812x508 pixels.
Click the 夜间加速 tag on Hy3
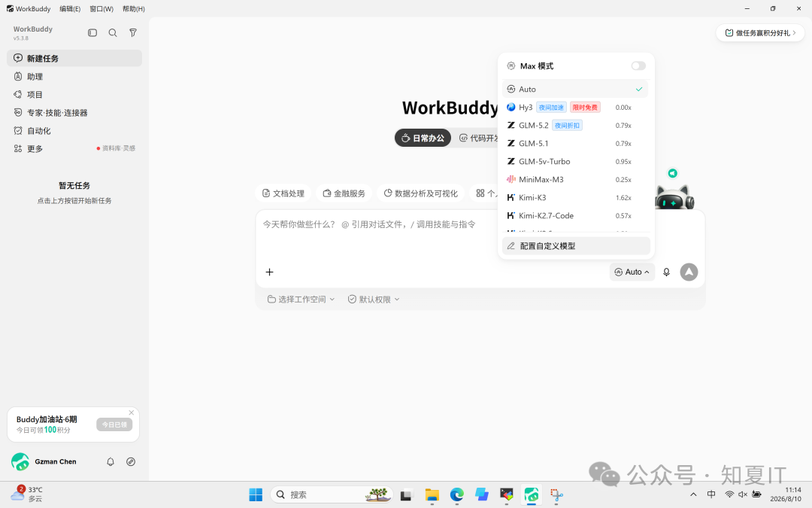click(551, 108)
